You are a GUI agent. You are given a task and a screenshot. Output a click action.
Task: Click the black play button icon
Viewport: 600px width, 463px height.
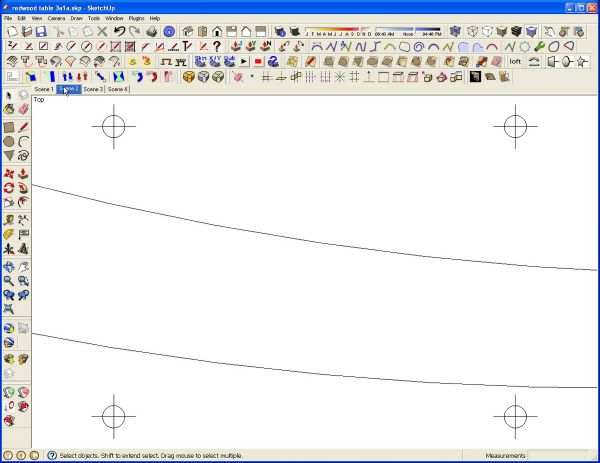[244, 62]
